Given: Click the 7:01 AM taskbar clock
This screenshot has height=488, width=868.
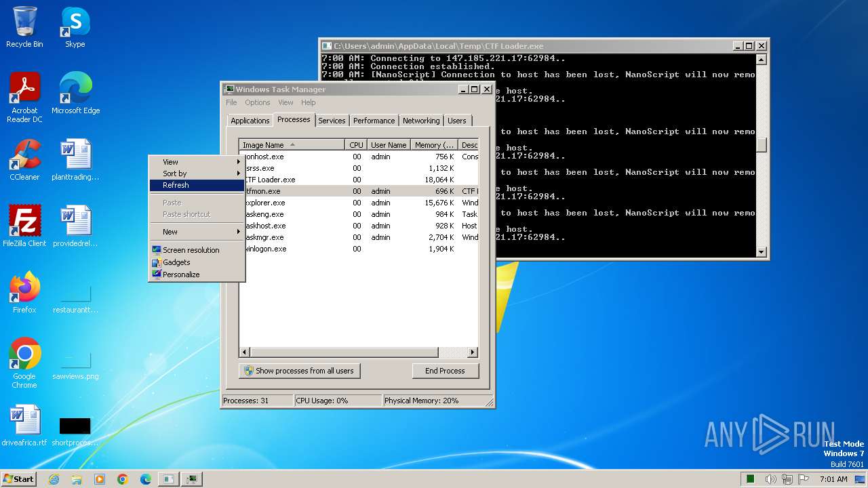Looking at the screenshot, I should 833,479.
